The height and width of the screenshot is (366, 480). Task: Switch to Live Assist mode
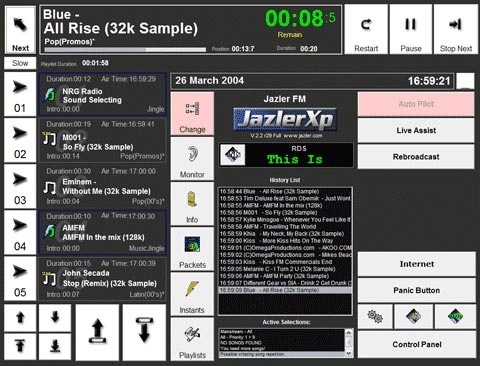pos(416,131)
